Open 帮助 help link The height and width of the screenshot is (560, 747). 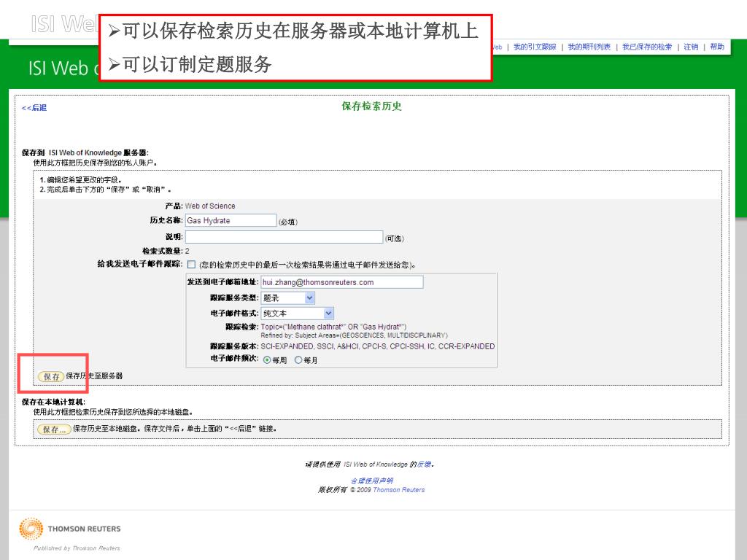pyautogui.click(x=717, y=47)
